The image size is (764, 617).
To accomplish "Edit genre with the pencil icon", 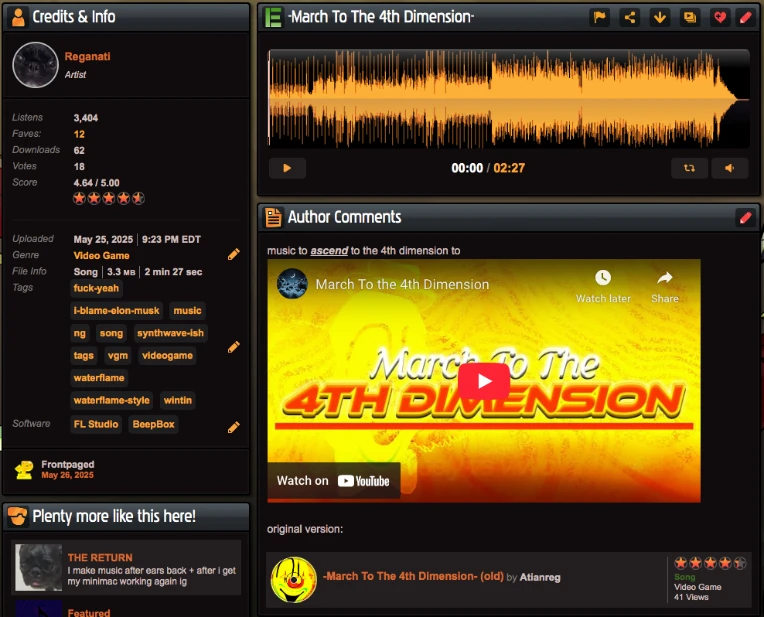I will tap(234, 254).
